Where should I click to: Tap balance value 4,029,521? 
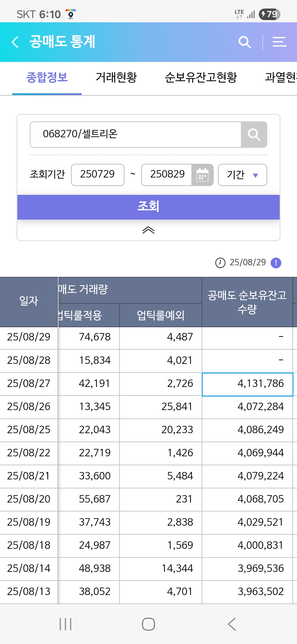260,522
